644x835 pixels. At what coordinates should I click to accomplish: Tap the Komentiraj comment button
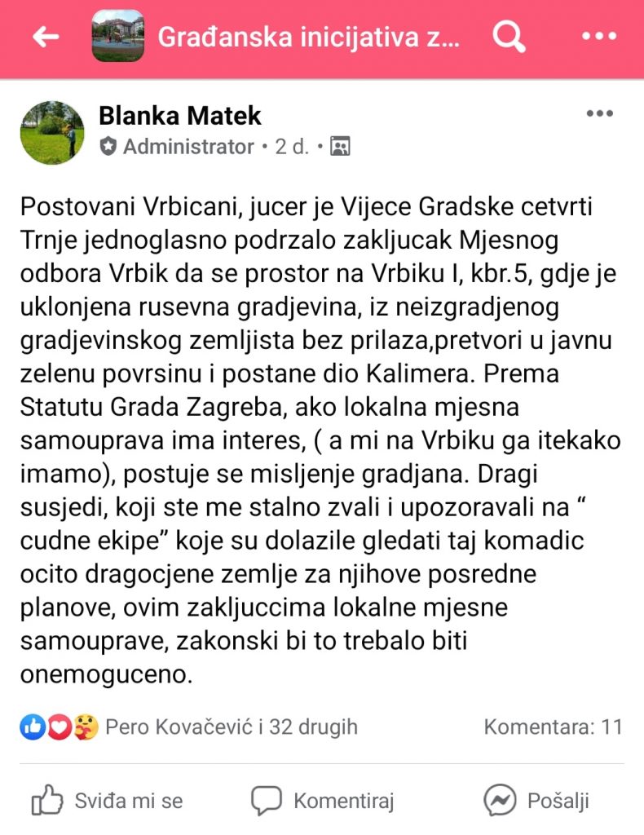[323, 801]
